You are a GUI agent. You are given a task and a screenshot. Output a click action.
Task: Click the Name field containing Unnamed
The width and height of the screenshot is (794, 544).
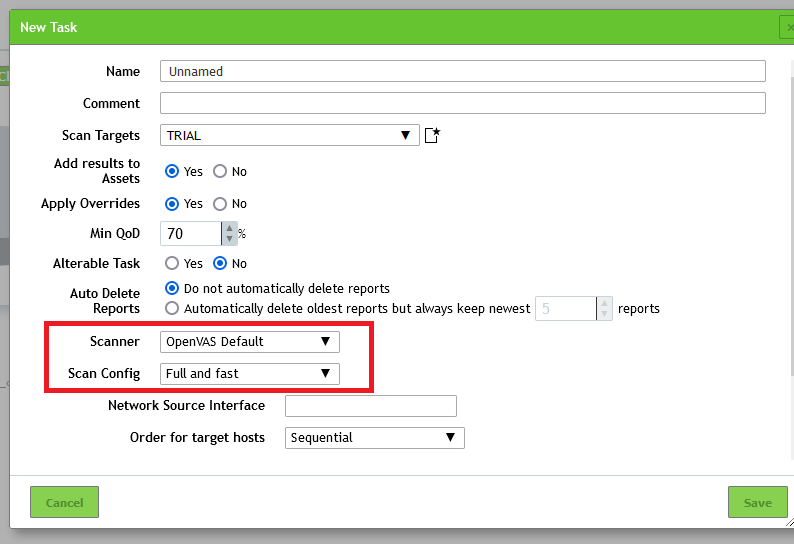[463, 71]
